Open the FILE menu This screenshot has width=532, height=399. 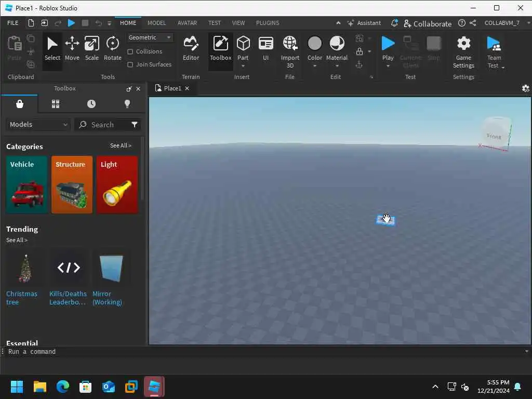pyautogui.click(x=13, y=23)
